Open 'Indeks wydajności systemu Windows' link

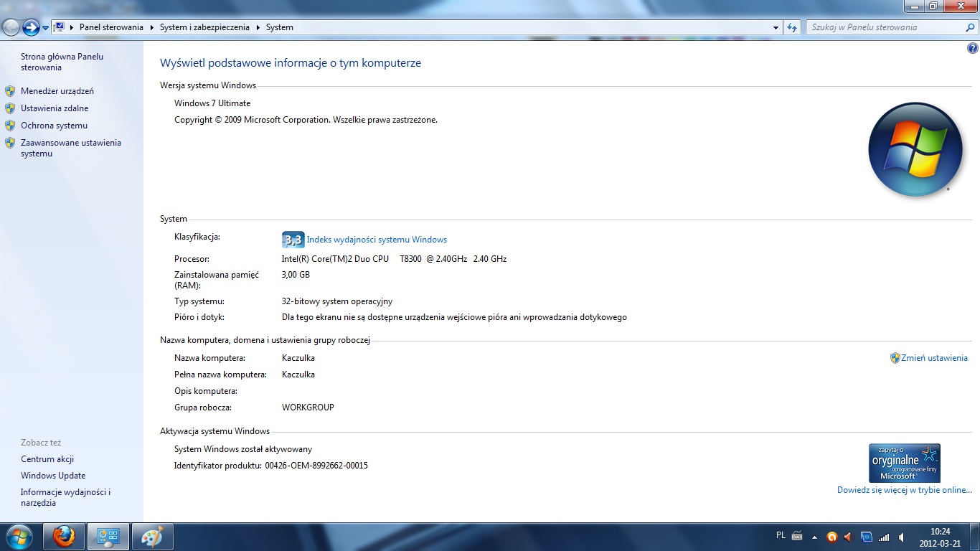pos(377,240)
